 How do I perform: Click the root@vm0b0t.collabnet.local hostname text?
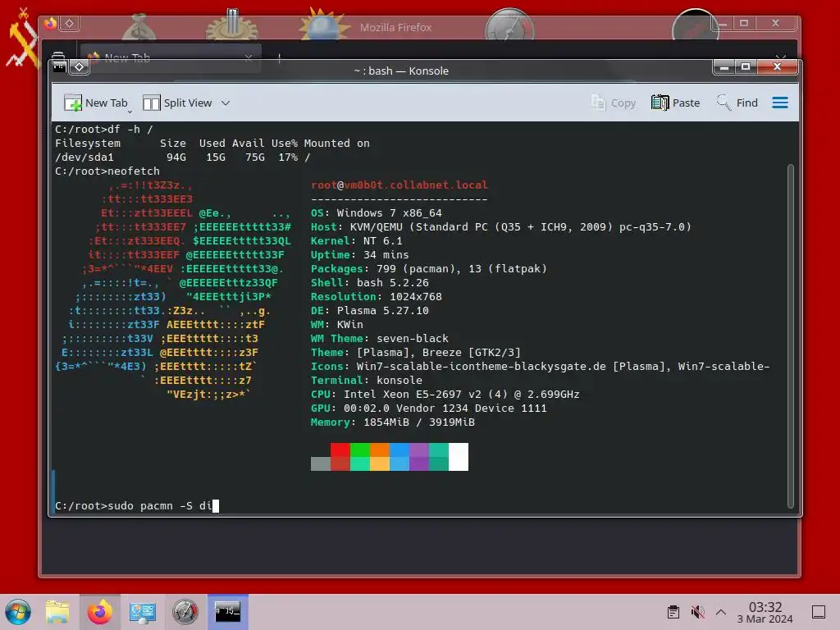click(399, 185)
